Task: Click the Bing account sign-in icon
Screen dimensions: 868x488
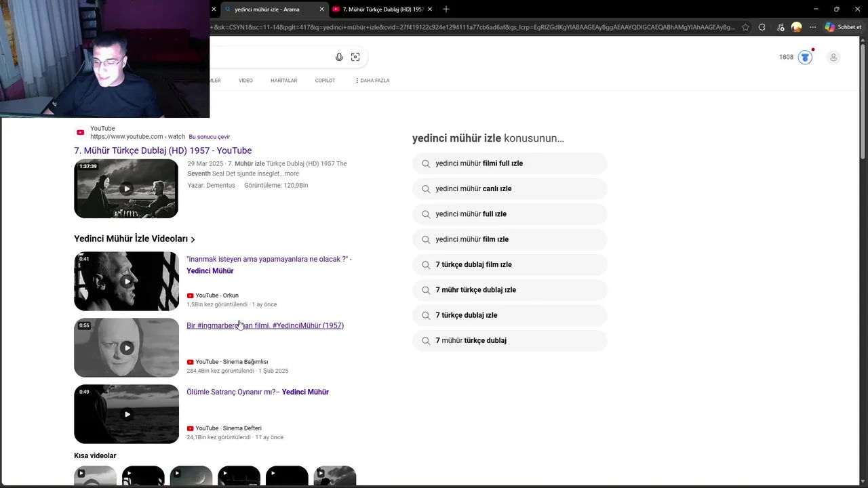Action: click(833, 58)
